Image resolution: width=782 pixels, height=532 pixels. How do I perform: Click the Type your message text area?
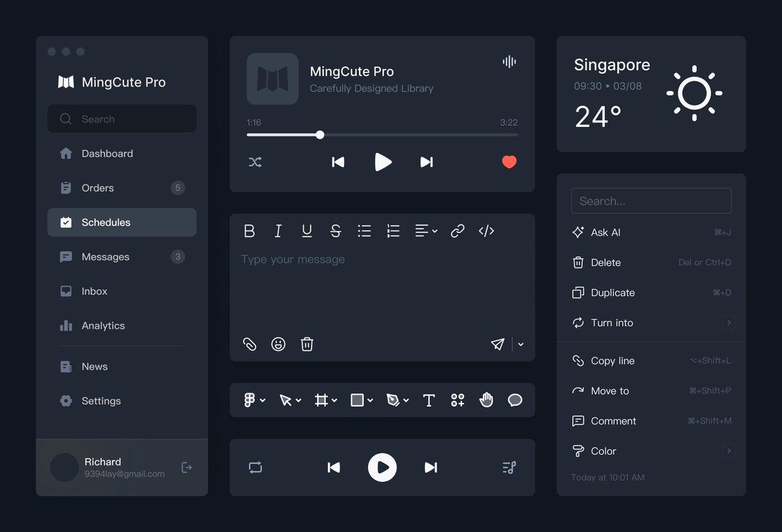pos(382,287)
